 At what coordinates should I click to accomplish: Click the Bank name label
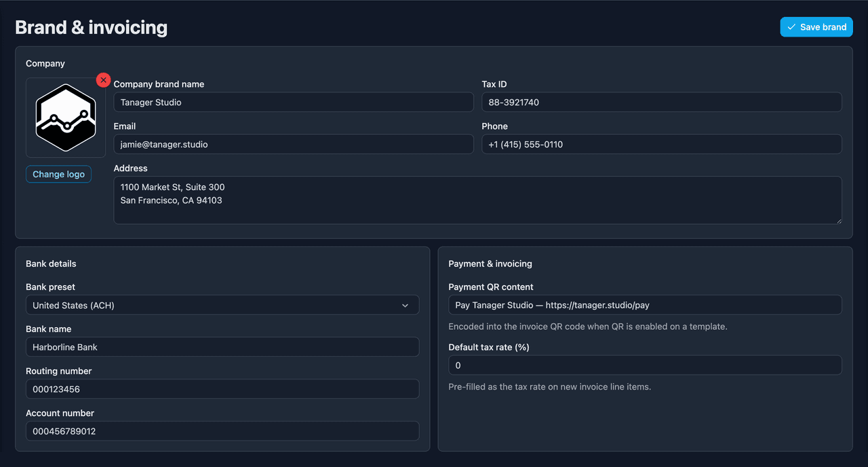[49, 329]
